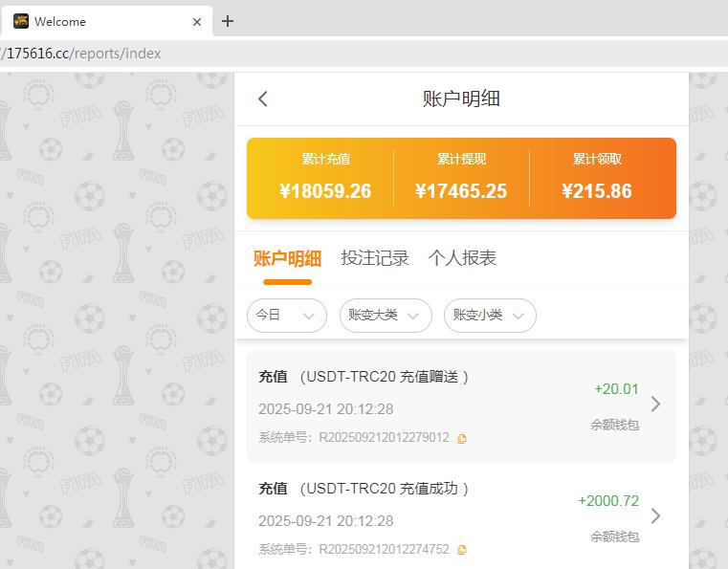Copy order number R202509212012279012
728x569 pixels.
click(x=461, y=439)
